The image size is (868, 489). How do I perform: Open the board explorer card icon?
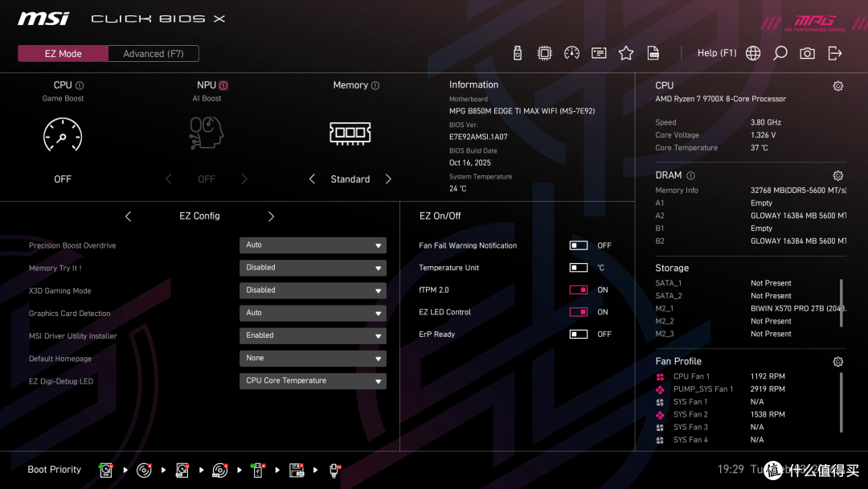(x=599, y=53)
